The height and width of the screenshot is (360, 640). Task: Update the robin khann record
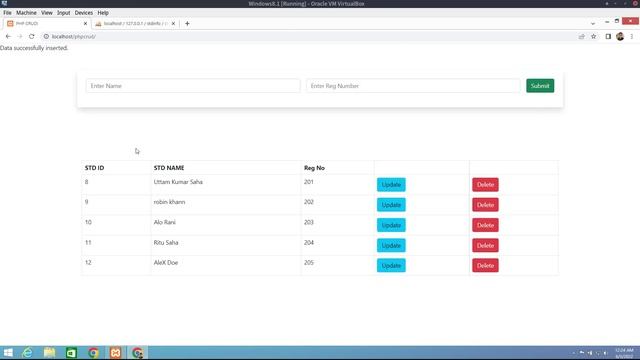click(391, 205)
